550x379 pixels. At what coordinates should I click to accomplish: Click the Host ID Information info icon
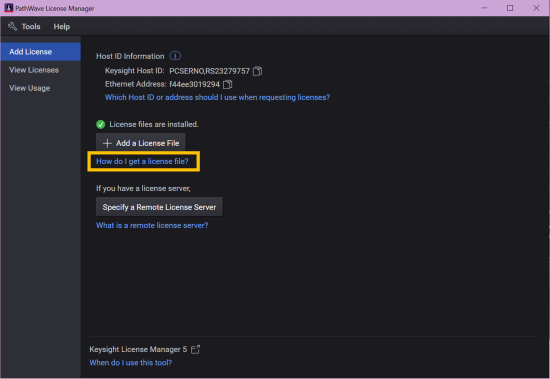pos(175,56)
